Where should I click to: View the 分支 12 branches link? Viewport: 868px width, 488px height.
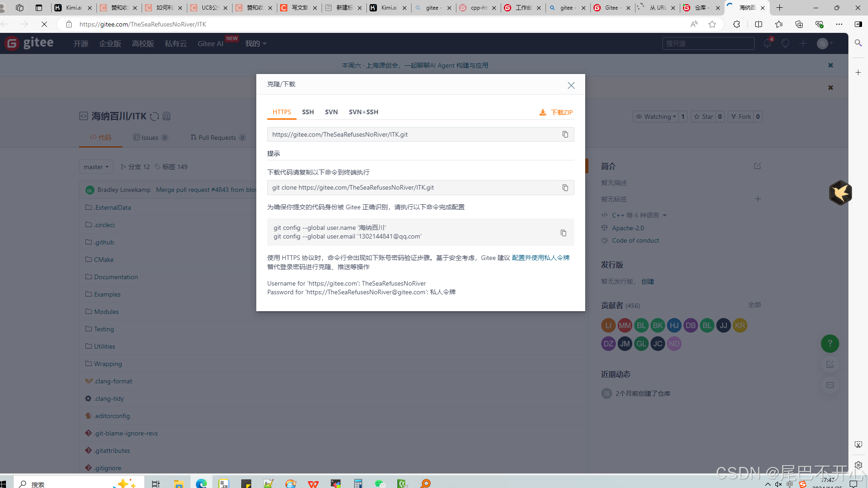click(135, 167)
